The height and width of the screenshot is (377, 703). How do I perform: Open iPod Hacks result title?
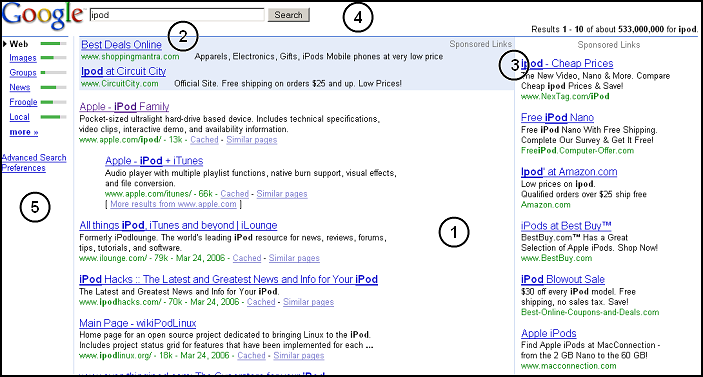(x=229, y=279)
